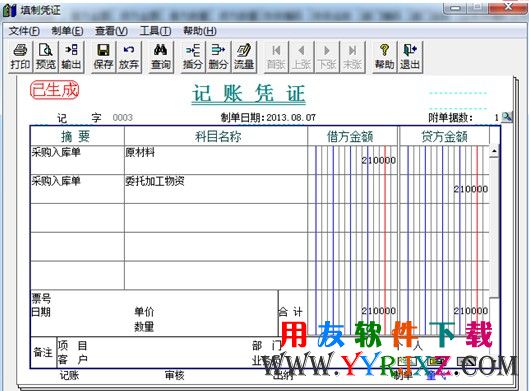
Task: Click the 记账凭证 title
Action: pyautogui.click(x=249, y=93)
